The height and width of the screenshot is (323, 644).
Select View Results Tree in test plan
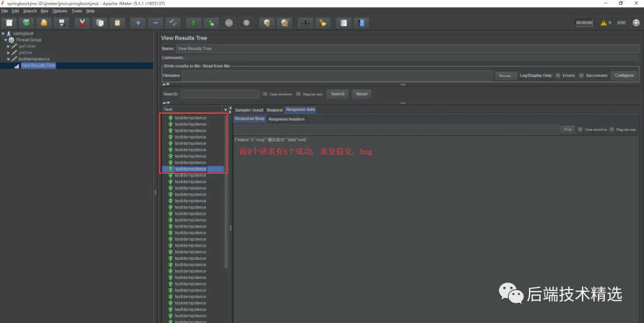coord(38,66)
